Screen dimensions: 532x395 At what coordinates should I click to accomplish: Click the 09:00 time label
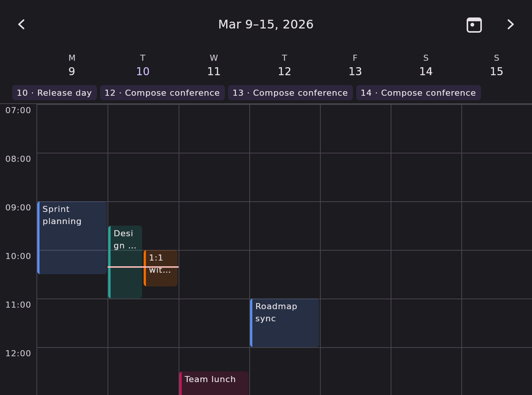(18, 207)
